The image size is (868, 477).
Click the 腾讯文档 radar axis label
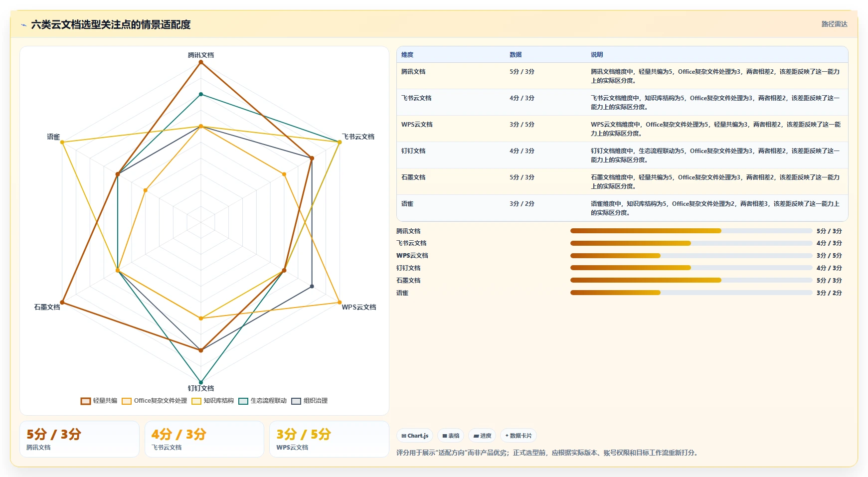tap(201, 55)
